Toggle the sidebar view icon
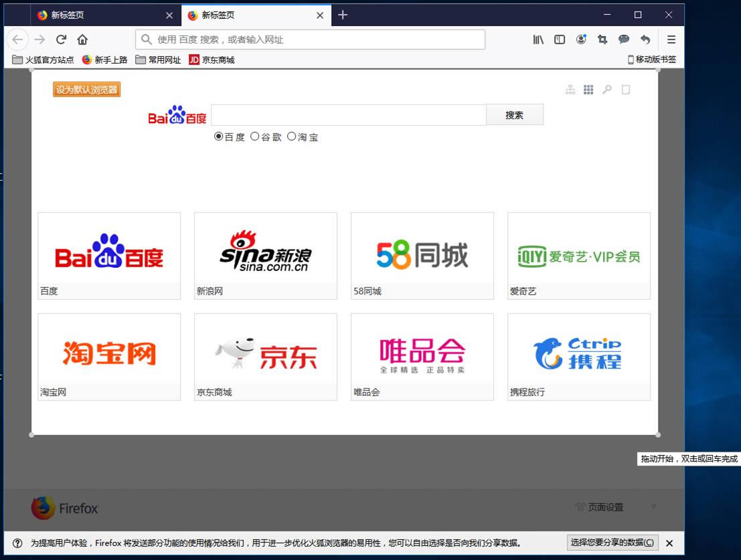Screen dimensions: 741x560 (560, 39)
